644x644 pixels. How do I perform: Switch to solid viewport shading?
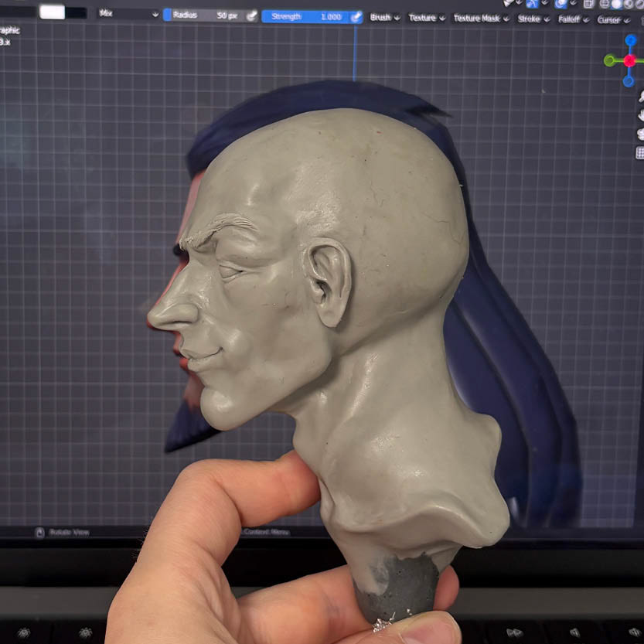coord(616,4)
